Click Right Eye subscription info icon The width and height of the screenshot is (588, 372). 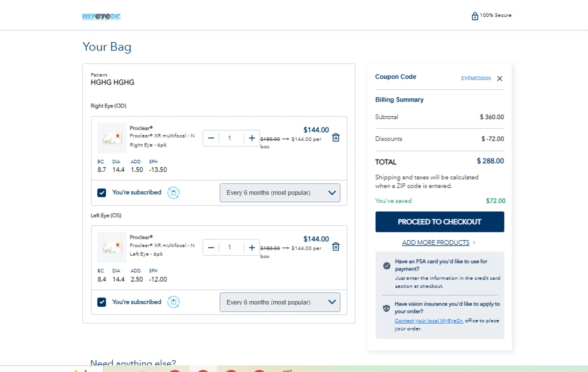coord(173,193)
